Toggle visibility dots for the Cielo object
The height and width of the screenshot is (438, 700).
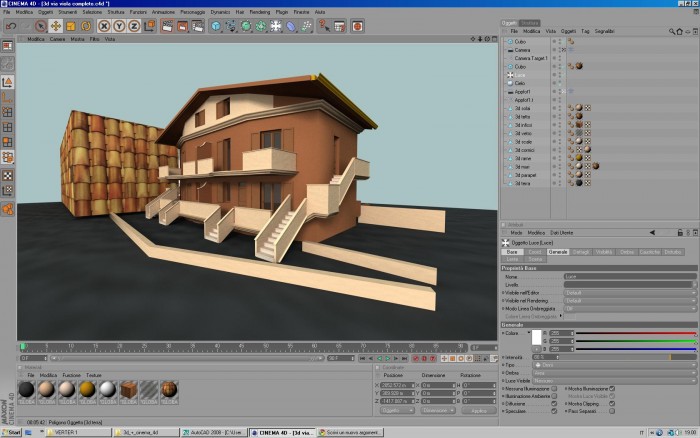tap(558, 83)
